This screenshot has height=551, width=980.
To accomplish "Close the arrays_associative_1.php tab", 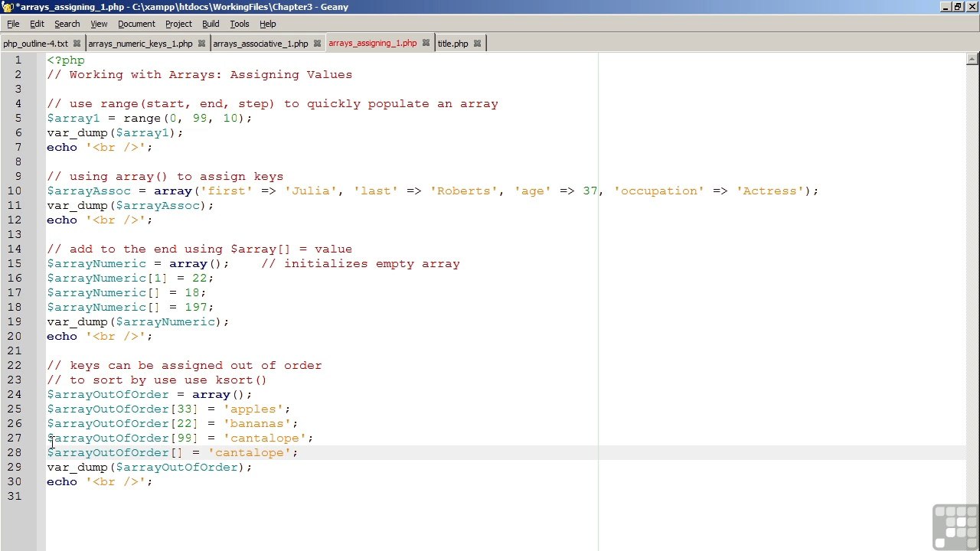I will 317,44.
